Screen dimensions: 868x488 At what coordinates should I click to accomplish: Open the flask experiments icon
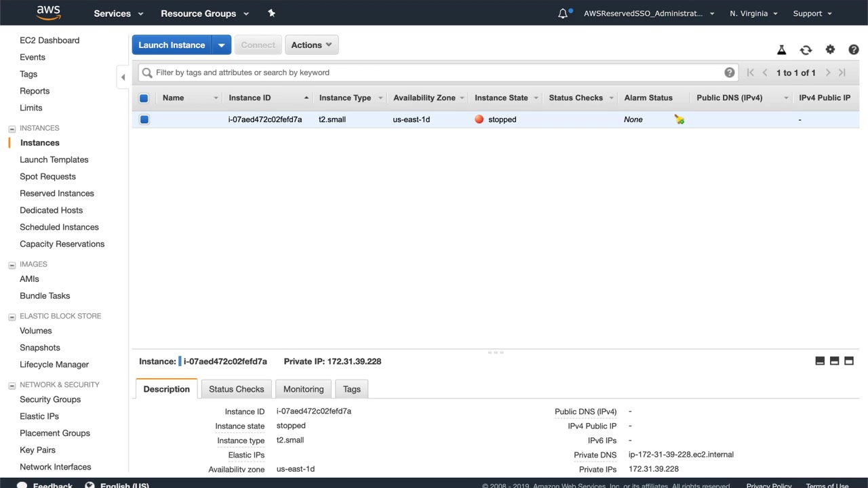tap(781, 50)
